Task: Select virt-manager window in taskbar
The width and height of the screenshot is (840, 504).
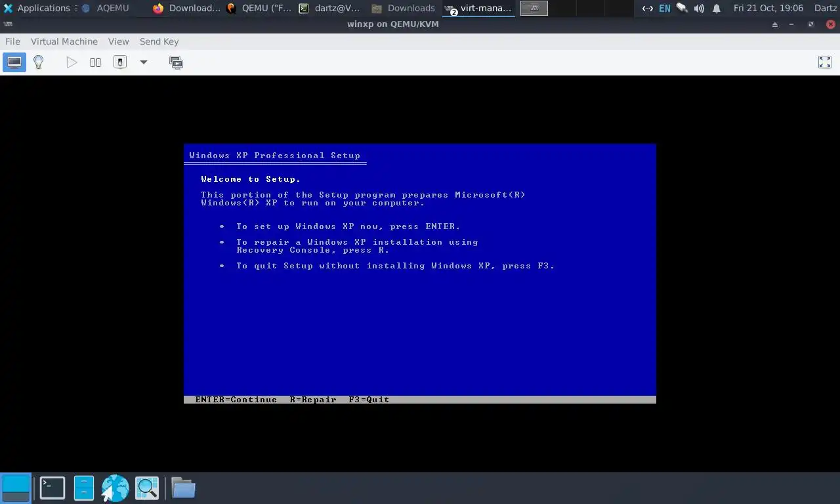Action: [478, 8]
